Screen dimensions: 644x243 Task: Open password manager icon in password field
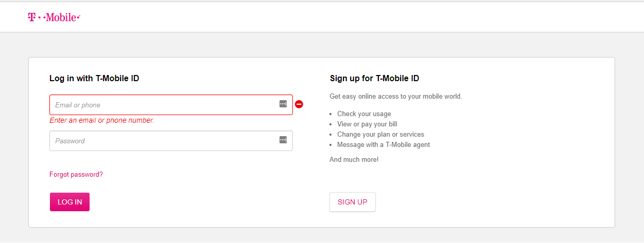[283, 140]
